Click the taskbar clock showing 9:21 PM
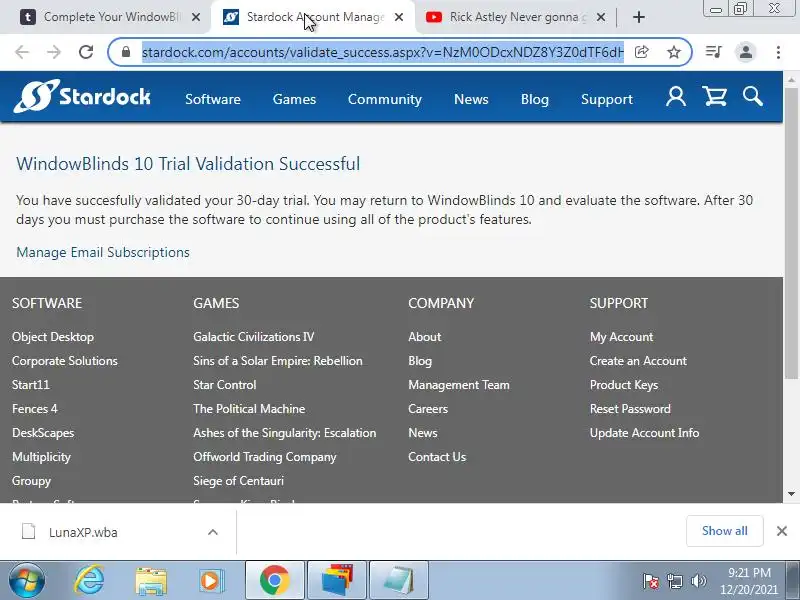The height and width of the screenshot is (600, 800). tap(749, 581)
